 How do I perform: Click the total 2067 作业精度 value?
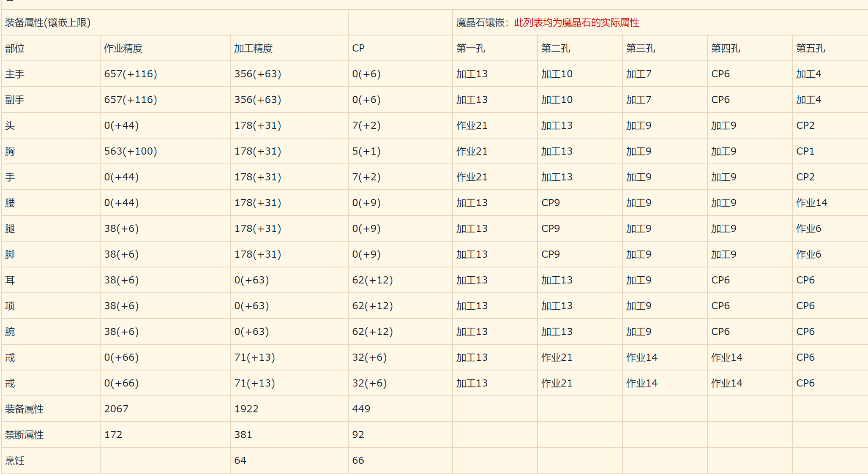point(116,409)
